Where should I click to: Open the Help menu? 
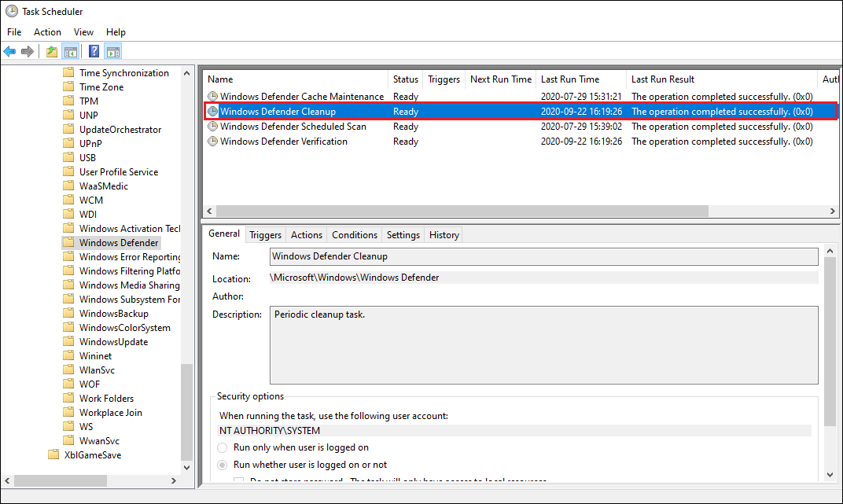(116, 32)
